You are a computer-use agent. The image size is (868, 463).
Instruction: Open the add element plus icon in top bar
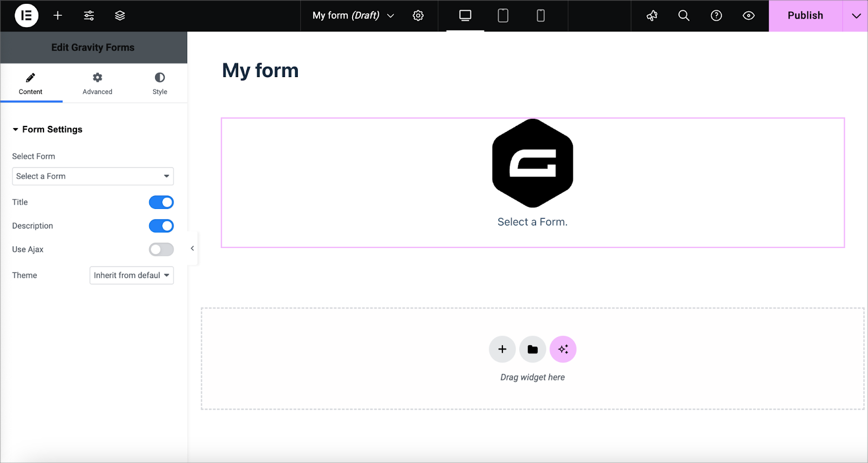(58, 16)
